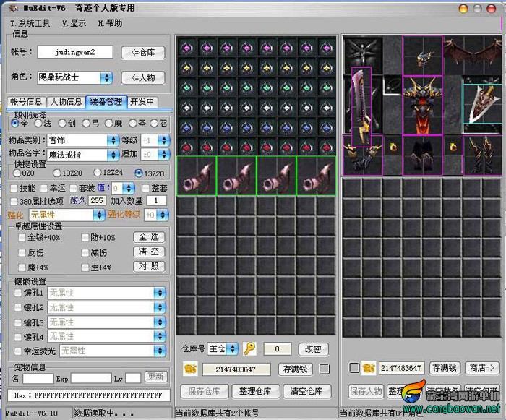Select the pants in the equipment panel
Screen dimensions: 506x420
pyautogui.click(x=422, y=155)
